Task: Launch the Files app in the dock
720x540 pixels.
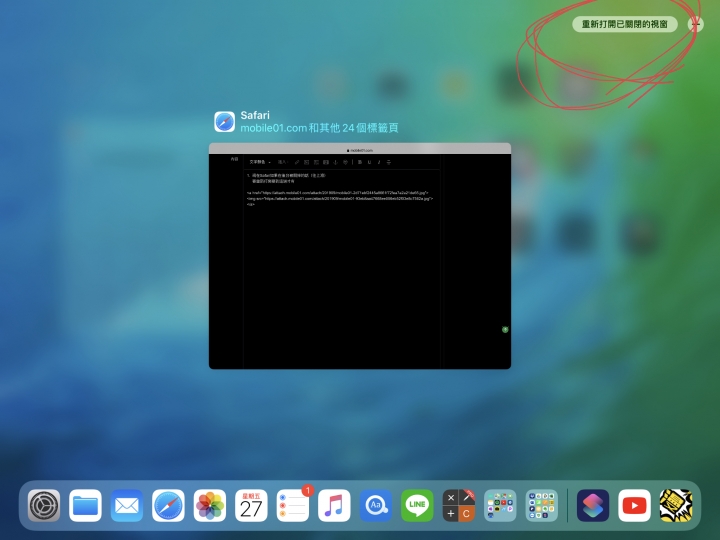Action: 85,506
